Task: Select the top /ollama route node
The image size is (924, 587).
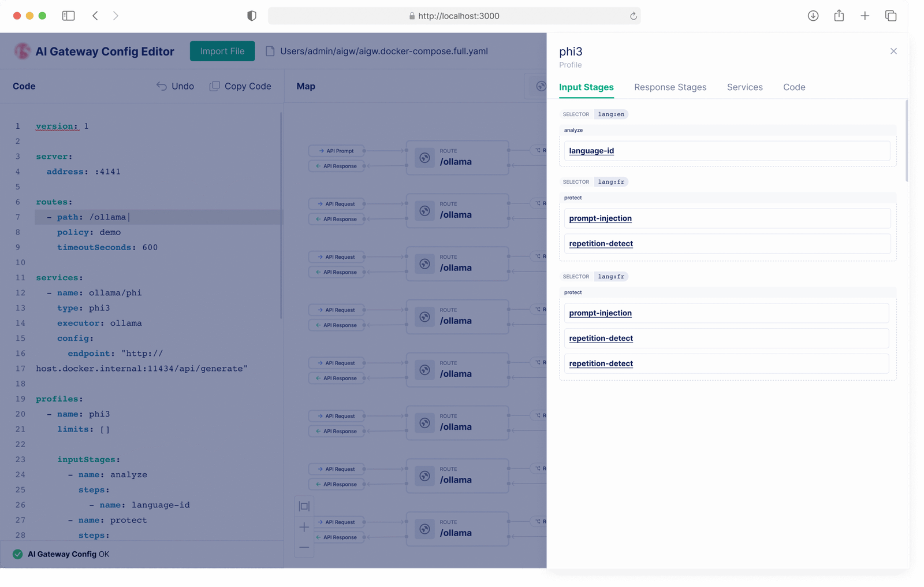Action: (x=457, y=157)
